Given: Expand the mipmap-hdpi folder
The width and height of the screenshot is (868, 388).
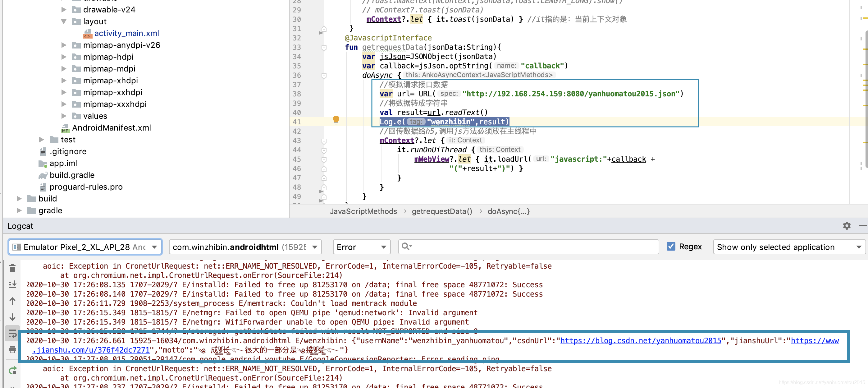Looking at the screenshot, I should click(x=64, y=57).
